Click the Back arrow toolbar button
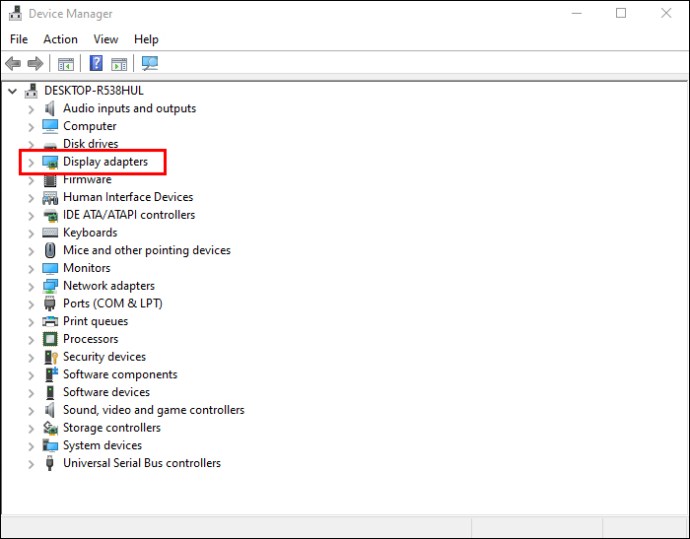This screenshot has height=539, width=690. (13, 64)
